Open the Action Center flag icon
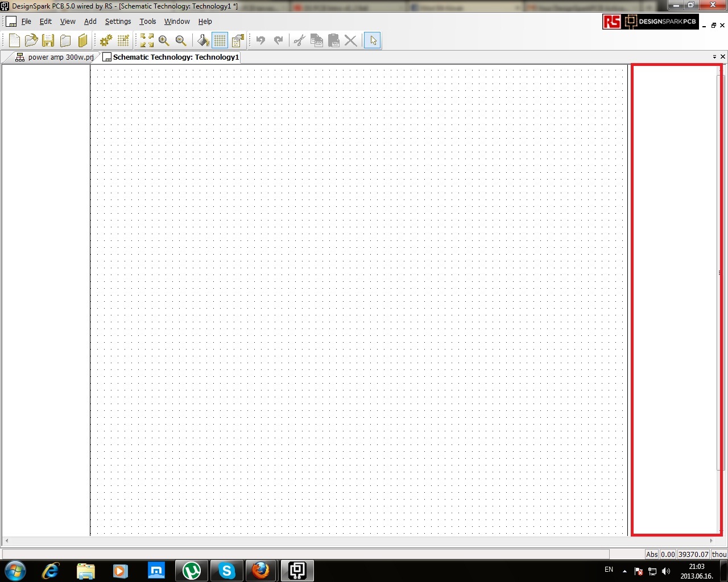Screen dimensions: 728x582 639,571
